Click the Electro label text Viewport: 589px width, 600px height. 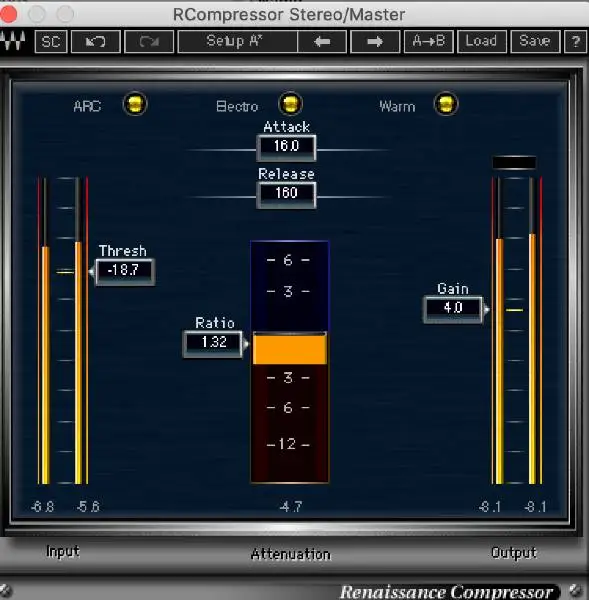(x=237, y=106)
